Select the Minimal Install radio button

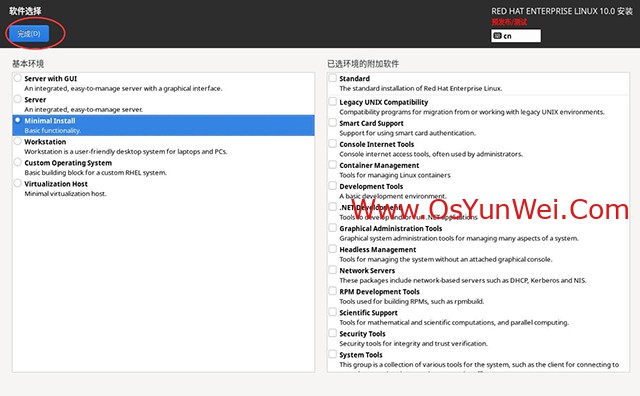pos(18,120)
